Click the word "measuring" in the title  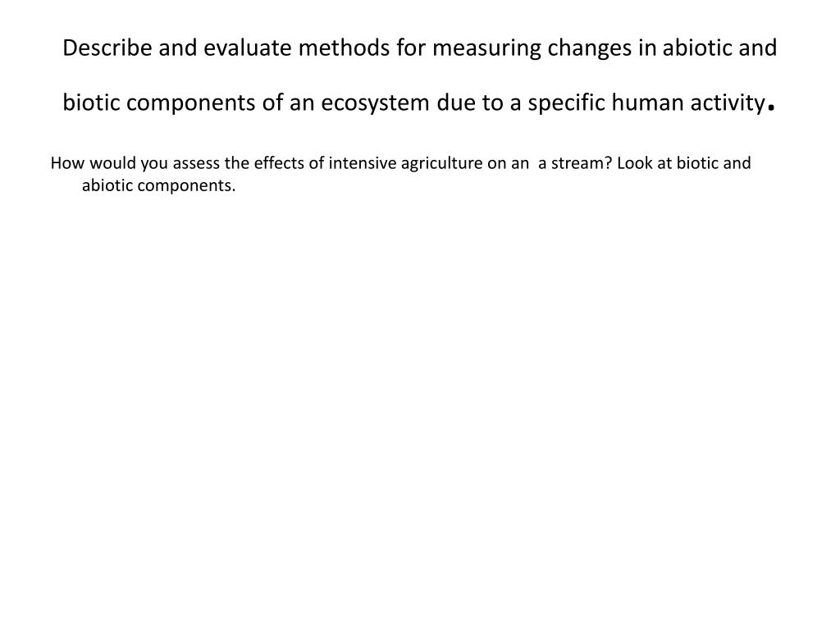click(487, 49)
